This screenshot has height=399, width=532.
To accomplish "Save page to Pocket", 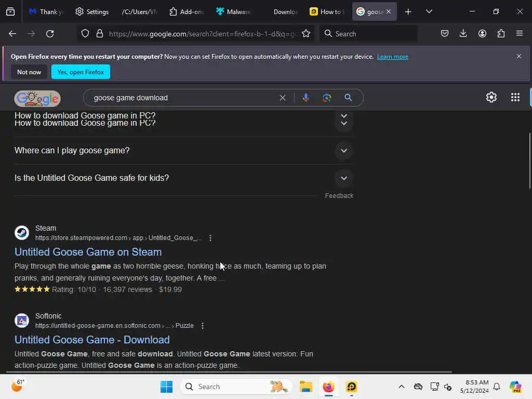I will tap(445, 34).
